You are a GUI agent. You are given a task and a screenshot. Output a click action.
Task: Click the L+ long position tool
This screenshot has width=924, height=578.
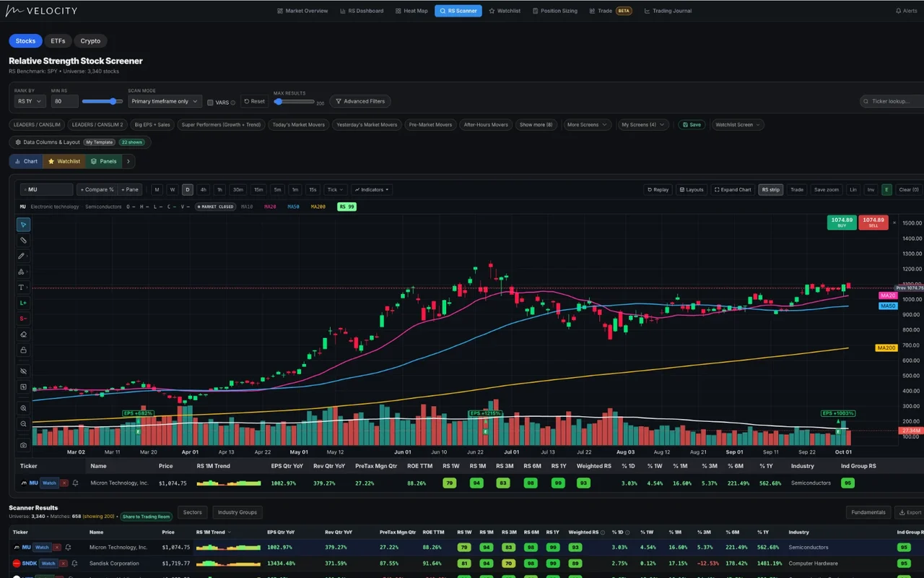point(23,303)
